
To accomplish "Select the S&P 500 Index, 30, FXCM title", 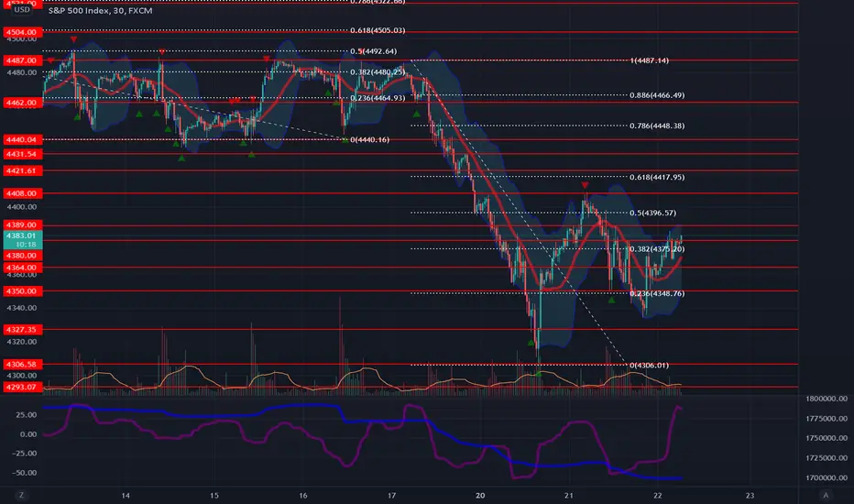I will click(x=100, y=10).
